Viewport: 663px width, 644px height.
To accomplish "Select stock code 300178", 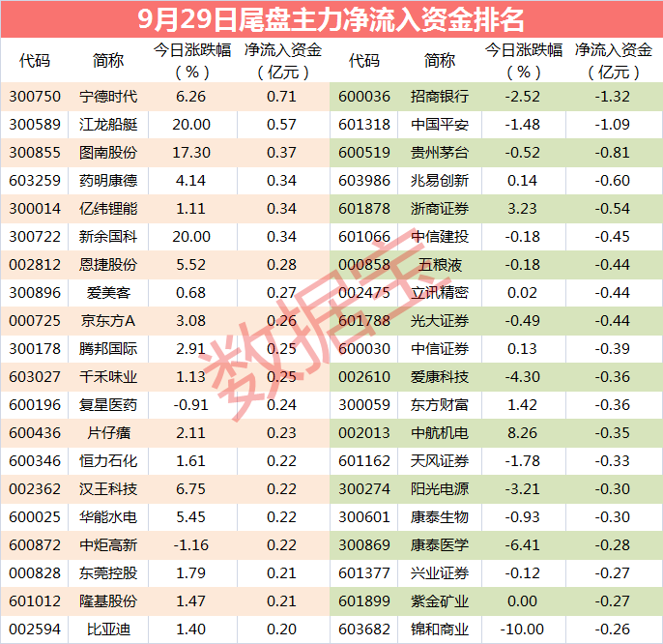I will click(x=35, y=349).
